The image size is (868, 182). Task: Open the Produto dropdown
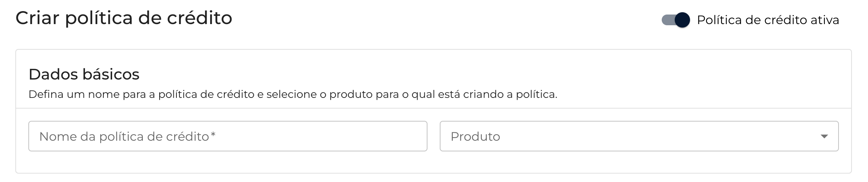point(639,136)
